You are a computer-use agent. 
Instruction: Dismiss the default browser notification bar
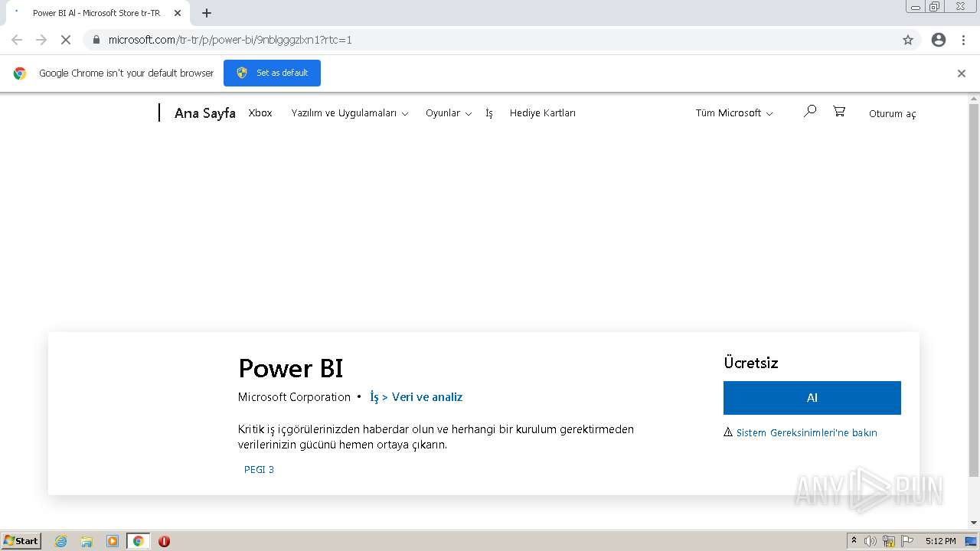point(962,73)
